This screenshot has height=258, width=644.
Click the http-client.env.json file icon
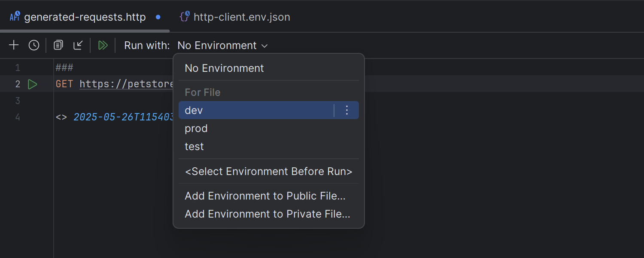pyautogui.click(x=185, y=17)
